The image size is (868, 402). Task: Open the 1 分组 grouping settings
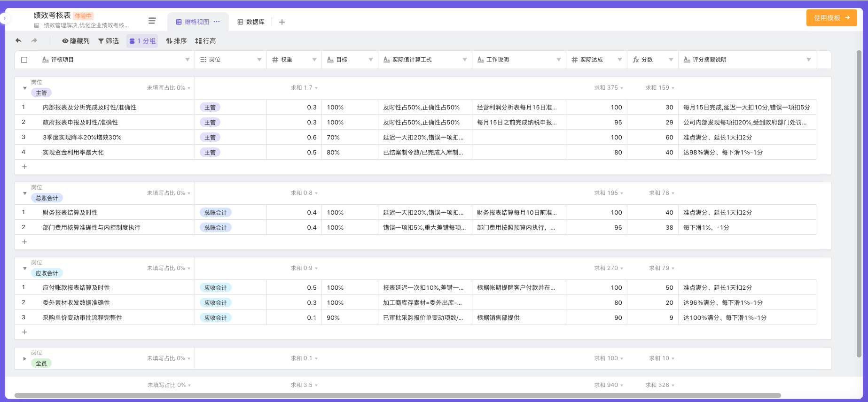tap(142, 41)
